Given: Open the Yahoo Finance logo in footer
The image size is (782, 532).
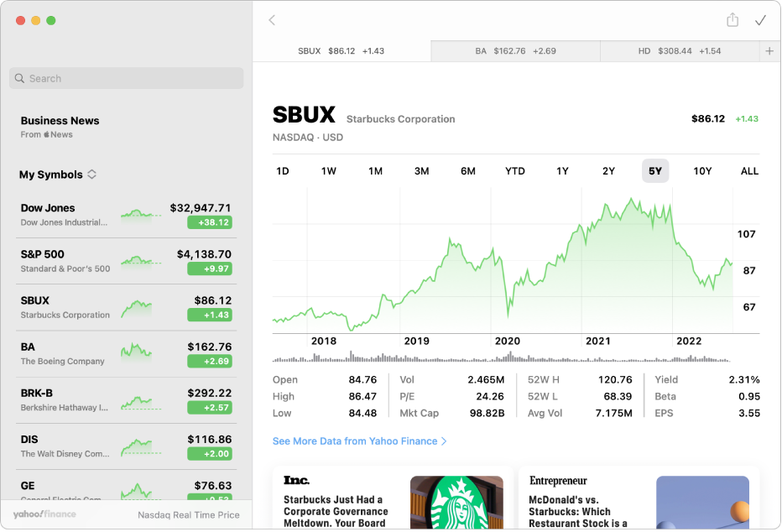Looking at the screenshot, I should (x=44, y=514).
